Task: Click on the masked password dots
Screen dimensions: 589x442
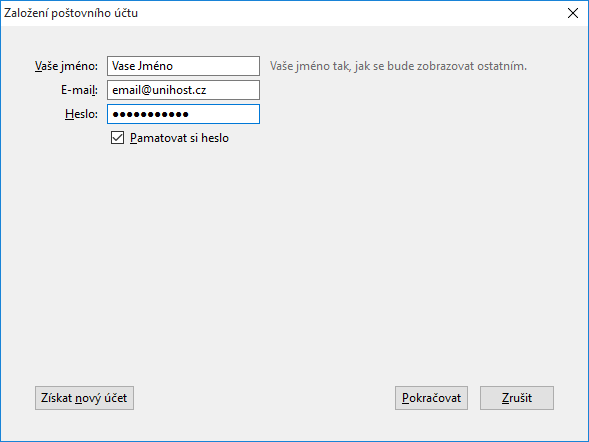Action: tap(150, 115)
